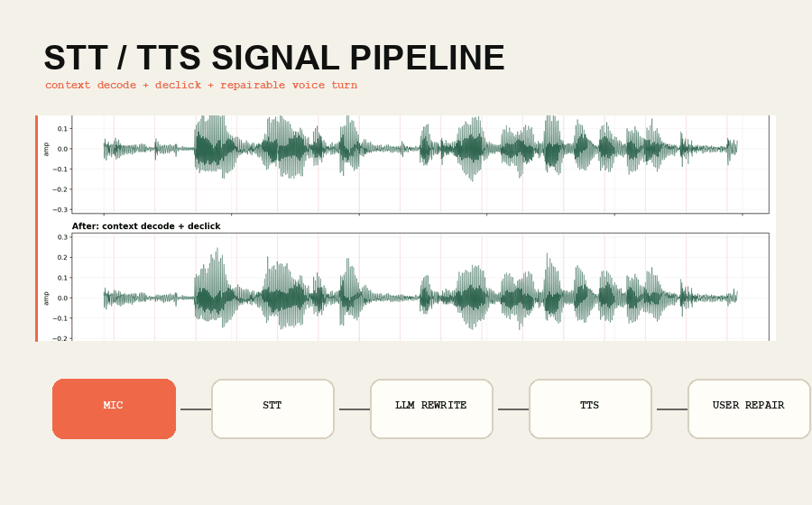Open the USER REPAIR stage
The width and height of the screenshot is (812, 505).
click(x=749, y=409)
